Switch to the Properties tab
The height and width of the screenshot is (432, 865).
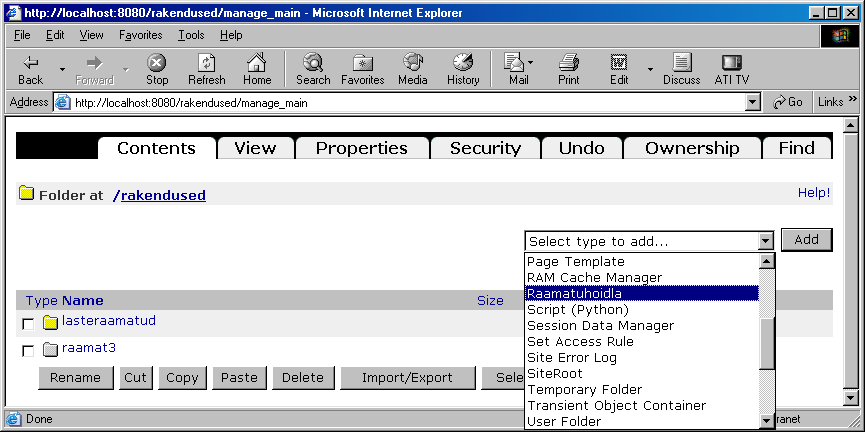[362, 148]
